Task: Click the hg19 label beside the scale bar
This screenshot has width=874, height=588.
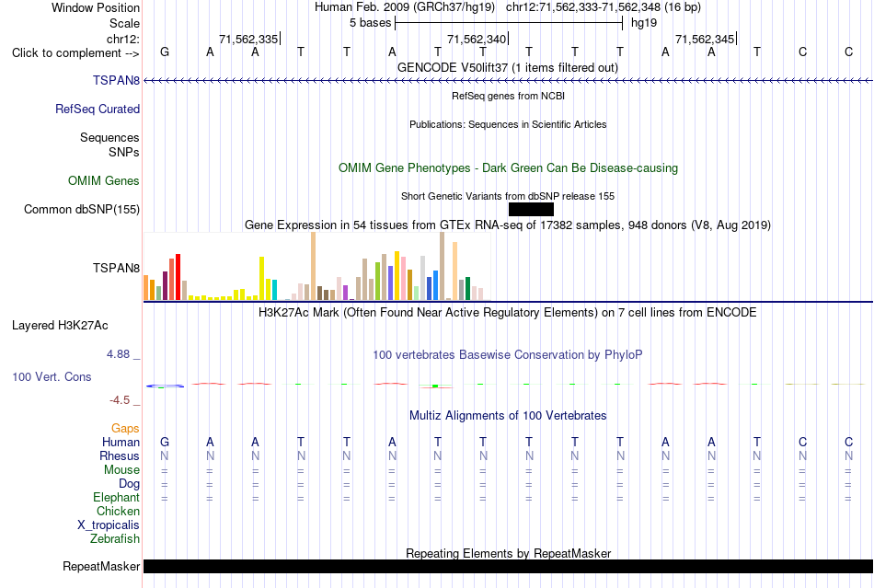Action: click(x=644, y=23)
